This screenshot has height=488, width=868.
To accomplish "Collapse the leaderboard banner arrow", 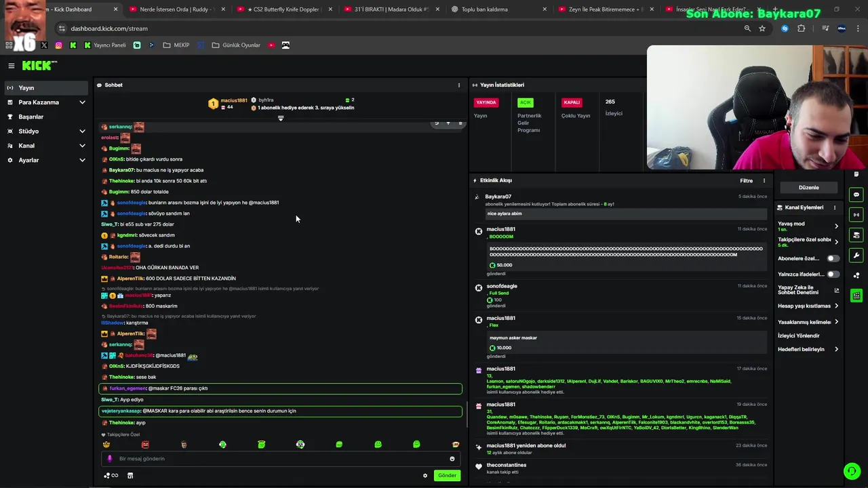I will [281, 119].
